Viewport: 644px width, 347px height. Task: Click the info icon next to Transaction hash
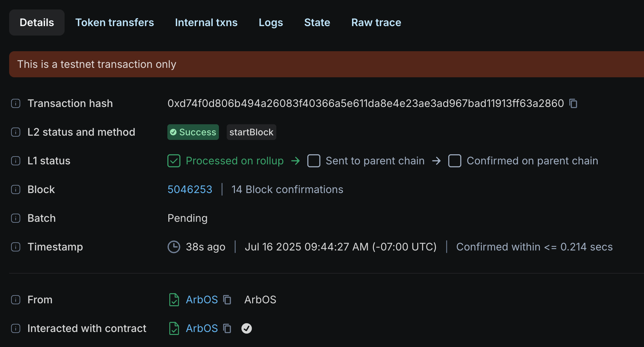(16, 103)
